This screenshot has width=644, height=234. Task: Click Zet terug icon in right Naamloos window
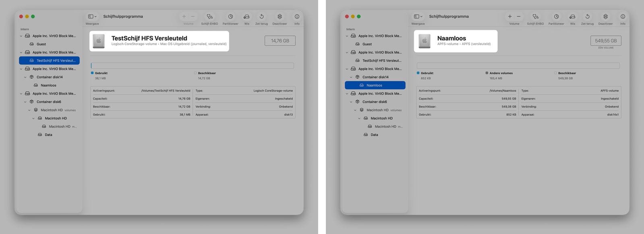(x=587, y=17)
